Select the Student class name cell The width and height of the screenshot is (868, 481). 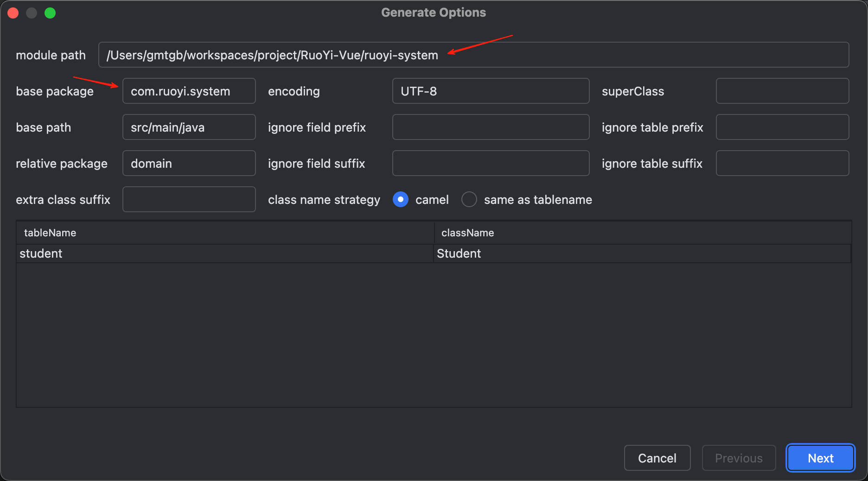(642, 253)
